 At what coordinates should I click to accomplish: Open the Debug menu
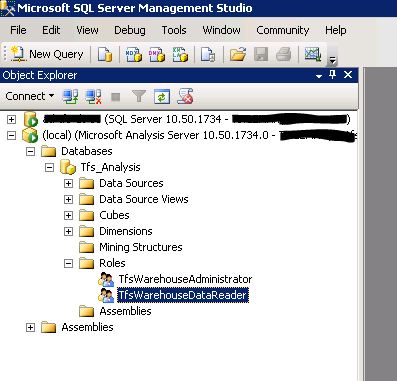[130, 30]
